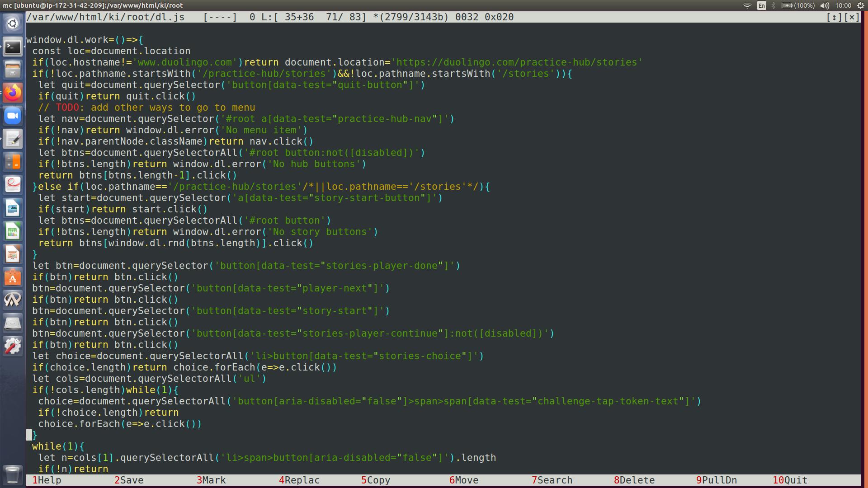Open System Settings wrench-gear icon
This screenshot has width=868, height=488.
point(13,346)
